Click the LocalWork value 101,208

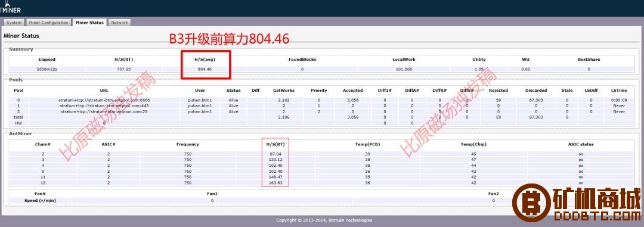(404, 69)
